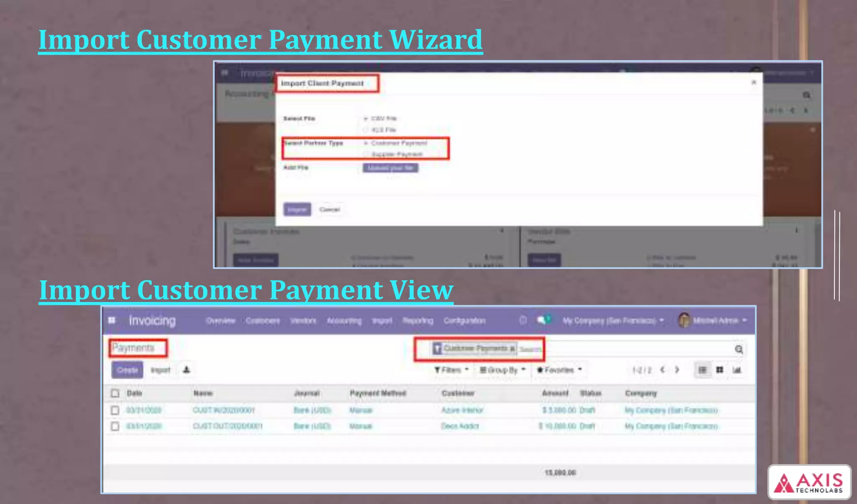The width and height of the screenshot is (857, 504).
Task: Select the XLS File radio option
Action: 366,130
